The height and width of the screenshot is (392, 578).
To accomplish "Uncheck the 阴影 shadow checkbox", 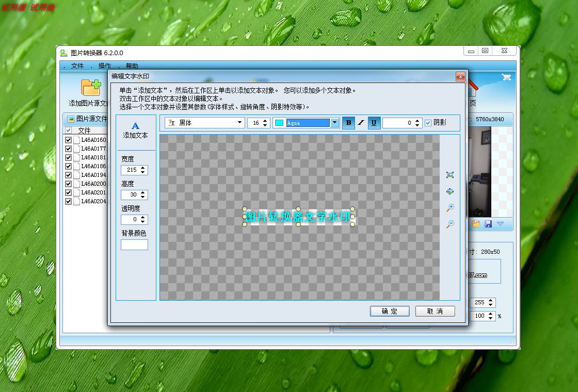I will click(x=428, y=123).
